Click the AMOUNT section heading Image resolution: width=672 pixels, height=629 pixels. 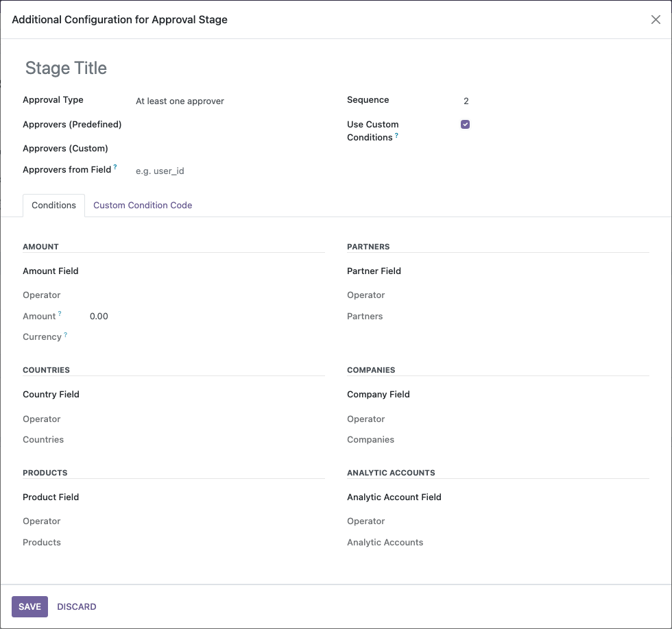point(40,247)
